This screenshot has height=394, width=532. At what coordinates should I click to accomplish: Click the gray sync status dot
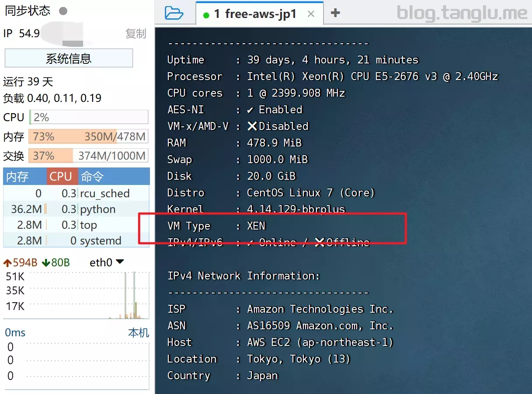(x=63, y=11)
